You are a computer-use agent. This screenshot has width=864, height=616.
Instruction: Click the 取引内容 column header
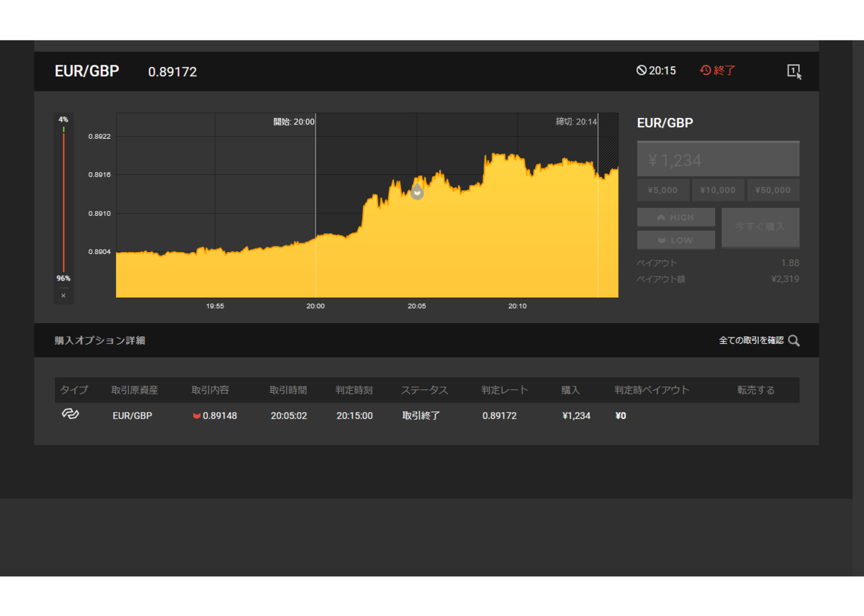pos(210,390)
